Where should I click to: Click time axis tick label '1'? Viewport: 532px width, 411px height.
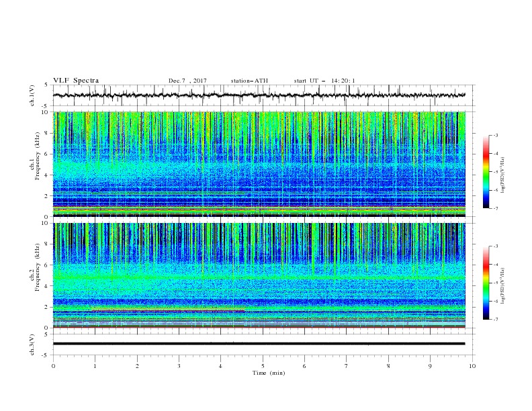click(x=95, y=366)
